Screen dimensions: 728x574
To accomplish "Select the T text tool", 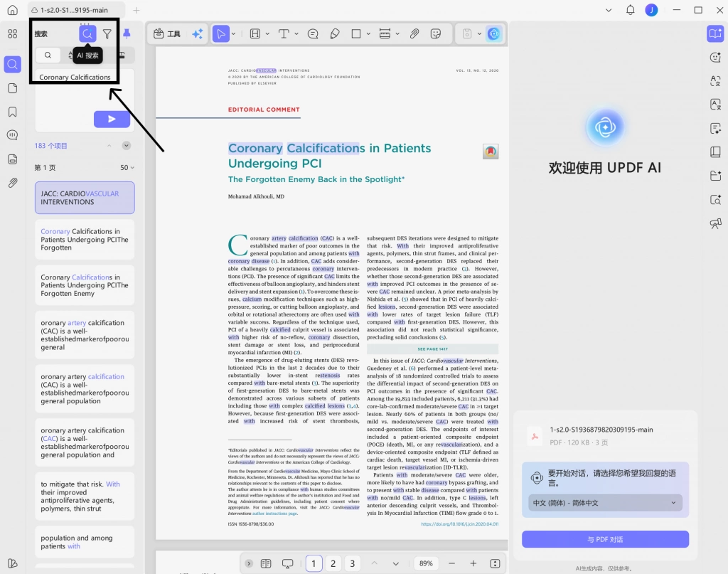I will click(x=284, y=34).
